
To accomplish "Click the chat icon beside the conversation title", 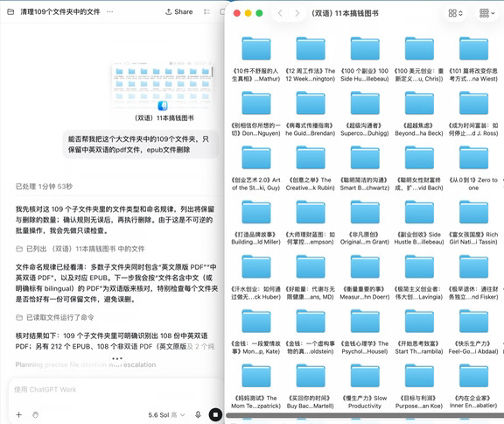I will (x=10, y=12).
